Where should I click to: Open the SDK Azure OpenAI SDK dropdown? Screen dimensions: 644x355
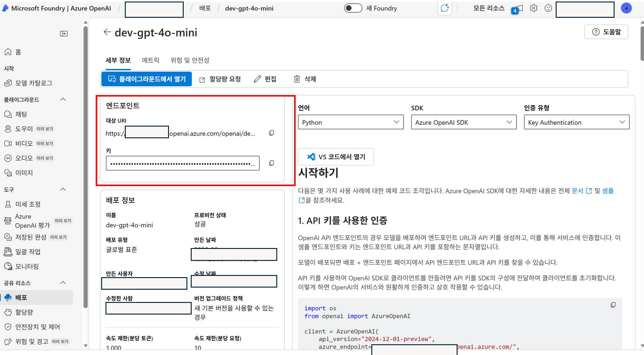point(464,122)
